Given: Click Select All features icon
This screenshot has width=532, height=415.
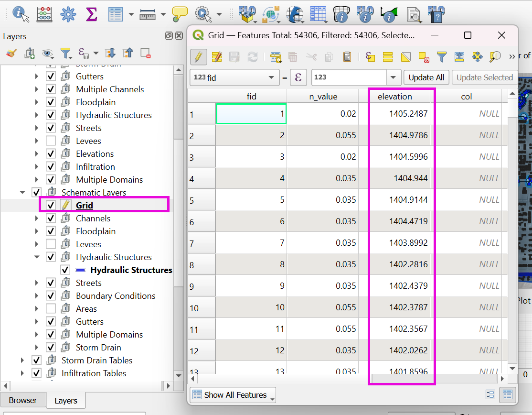Looking at the screenshot, I should [x=388, y=57].
